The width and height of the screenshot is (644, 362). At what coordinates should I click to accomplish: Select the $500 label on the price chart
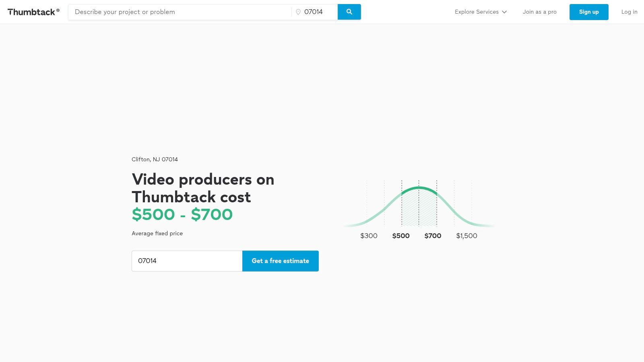click(x=401, y=236)
